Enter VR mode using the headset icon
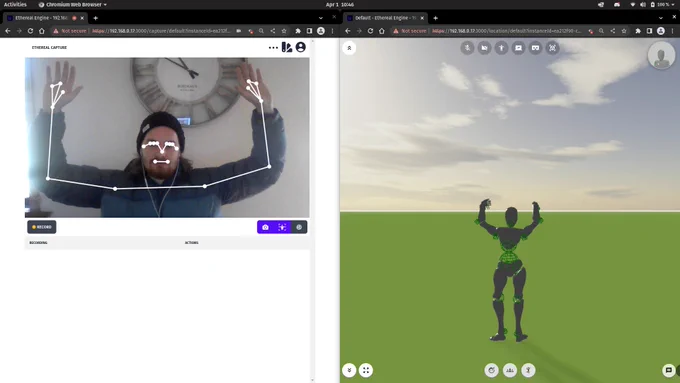Viewport: 680px width, 383px height. tap(536, 48)
